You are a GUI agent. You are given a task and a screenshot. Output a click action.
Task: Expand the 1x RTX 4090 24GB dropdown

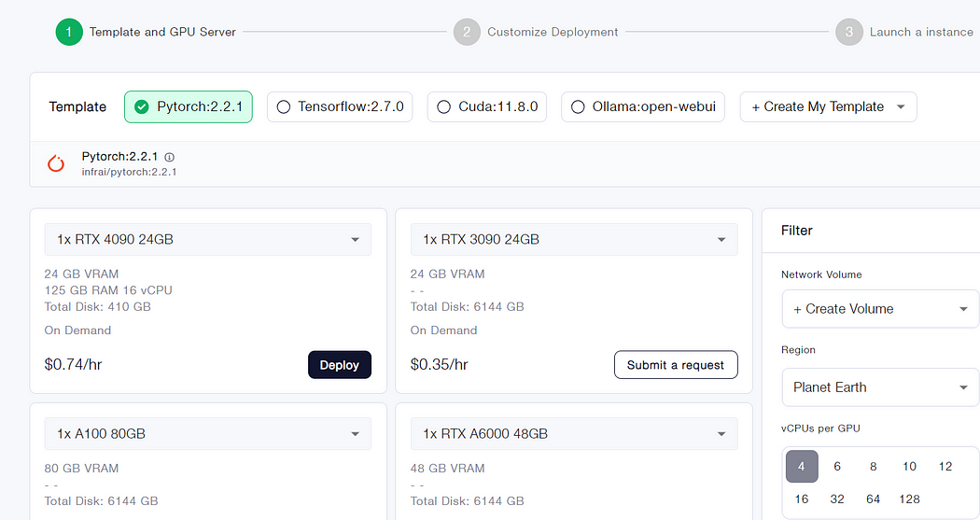point(207,239)
